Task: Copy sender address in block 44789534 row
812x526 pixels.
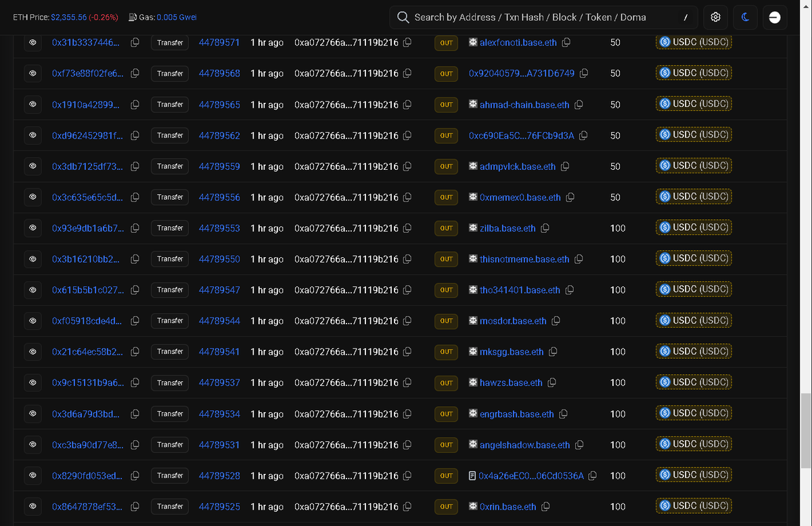Action: click(407, 414)
